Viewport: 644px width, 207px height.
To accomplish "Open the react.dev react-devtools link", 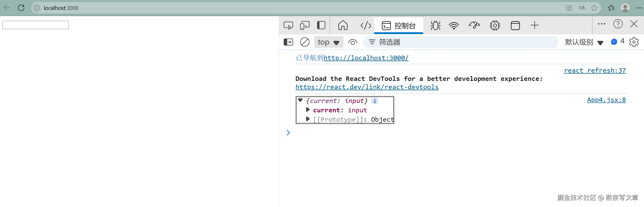I will (x=367, y=87).
